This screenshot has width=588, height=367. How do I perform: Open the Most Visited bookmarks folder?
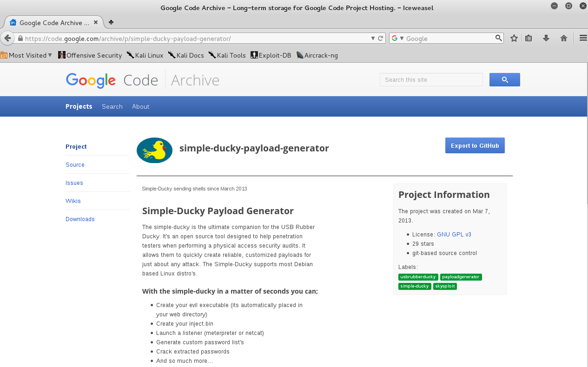tap(26, 55)
